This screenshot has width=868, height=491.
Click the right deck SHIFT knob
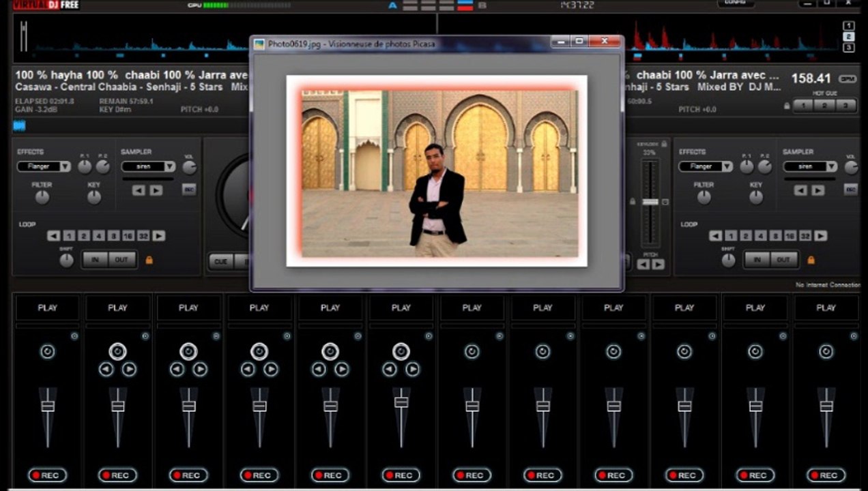pos(728,261)
